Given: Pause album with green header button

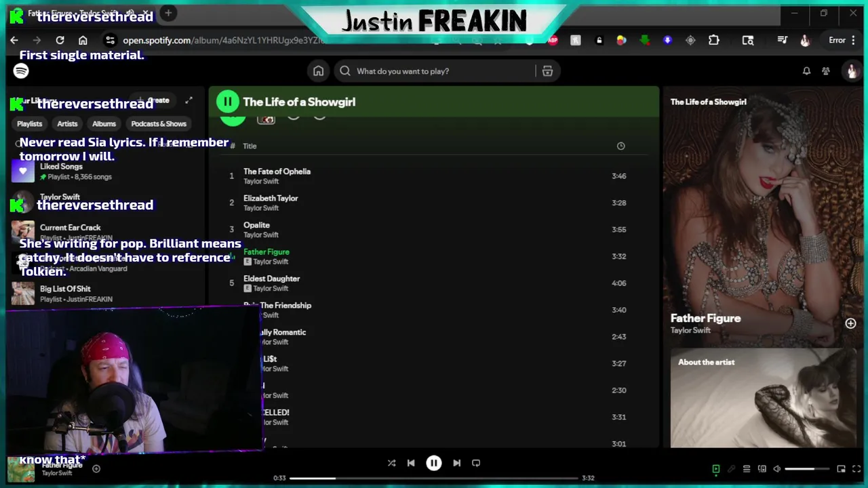Looking at the screenshot, I should (x=227, y=102).
